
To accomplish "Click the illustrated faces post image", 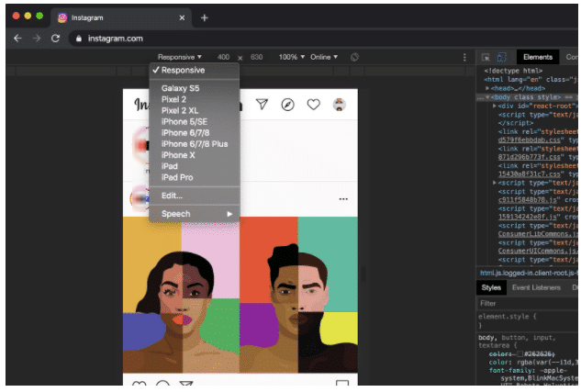I will (240, 295).
